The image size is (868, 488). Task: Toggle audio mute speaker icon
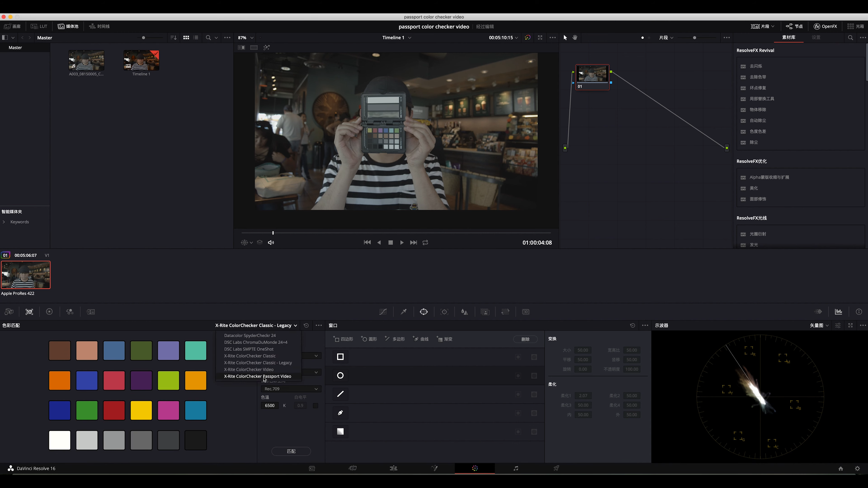point(271,242)
